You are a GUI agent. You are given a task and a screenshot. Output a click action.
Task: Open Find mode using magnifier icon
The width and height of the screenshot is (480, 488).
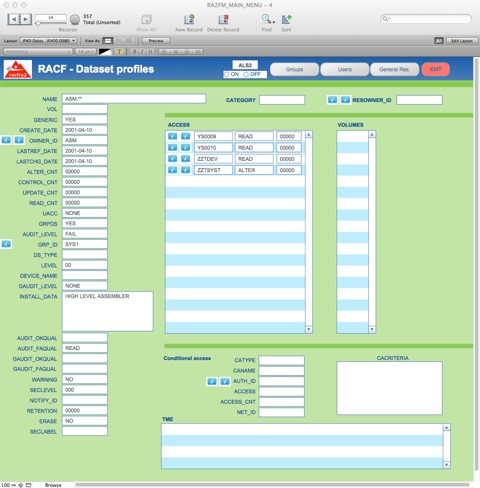(266, 19)
